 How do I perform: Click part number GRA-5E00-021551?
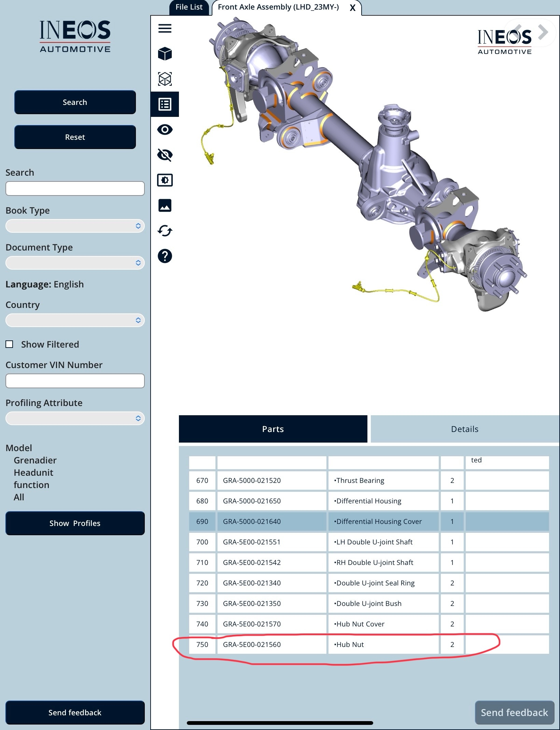point(252,542)
